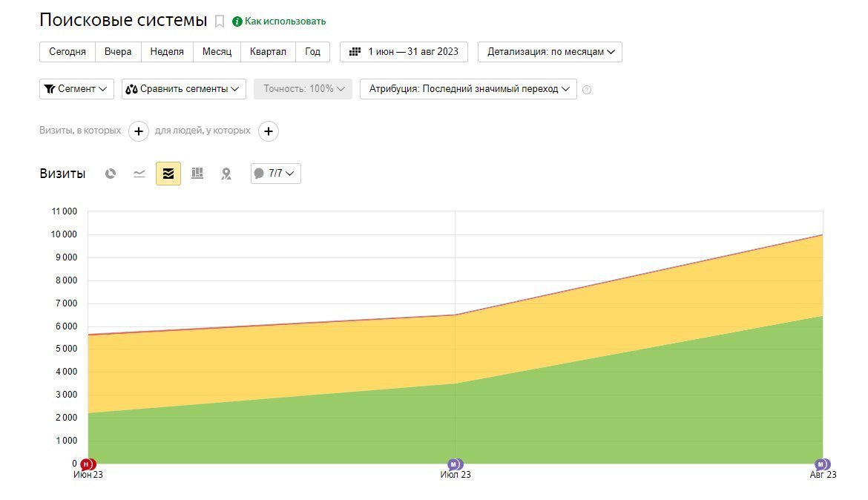868x500 pixels.
Task: Open the 7/7 annotations dropdown
Action: 276,174
